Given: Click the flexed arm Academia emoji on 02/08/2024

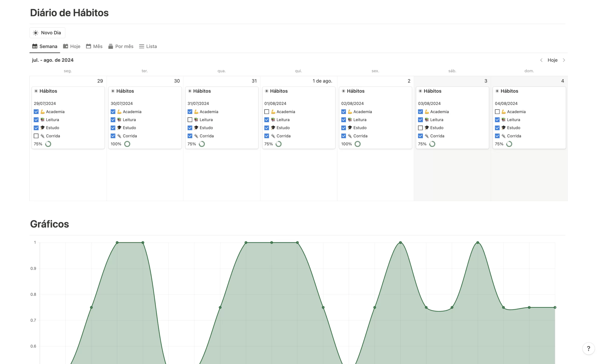Looking at the screenshot, I should tap(350, 112).
